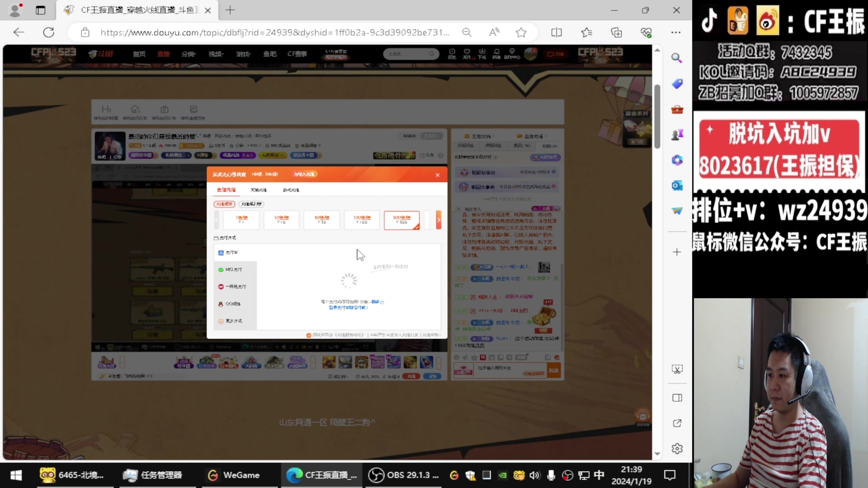This screenshot has height=488, width=868.
Task: Open the 视频 dropdown in the top navbar
Action: [x=216, y=54]
